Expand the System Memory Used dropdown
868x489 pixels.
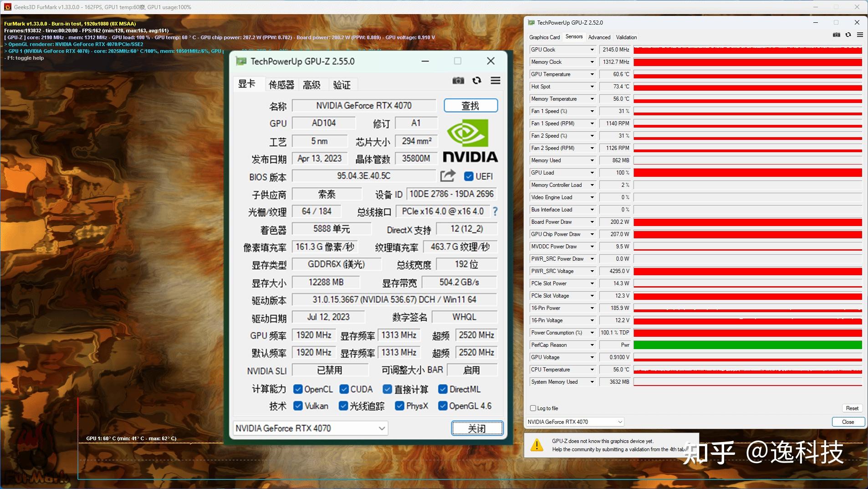point(592,382)
